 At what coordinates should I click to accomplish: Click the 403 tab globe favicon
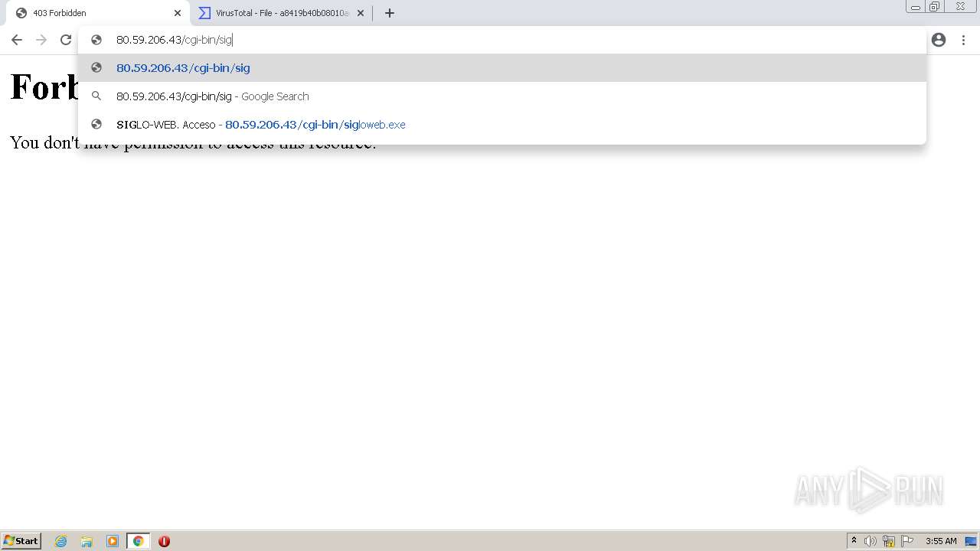(x=21, y=13)
